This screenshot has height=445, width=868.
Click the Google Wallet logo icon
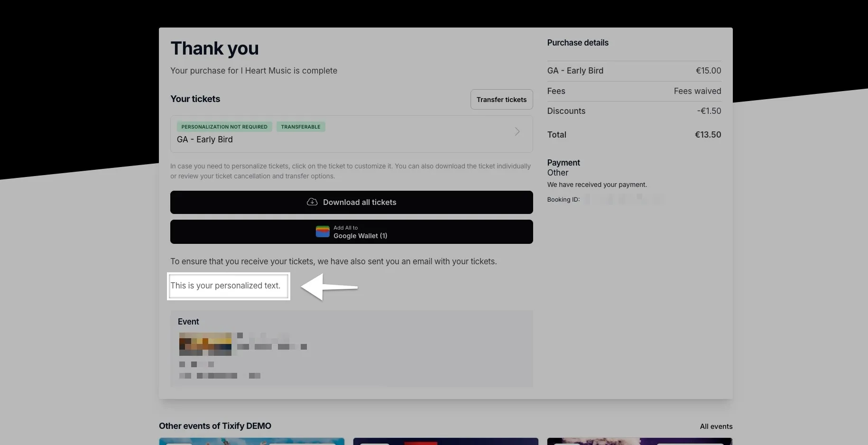pos(323,232)
